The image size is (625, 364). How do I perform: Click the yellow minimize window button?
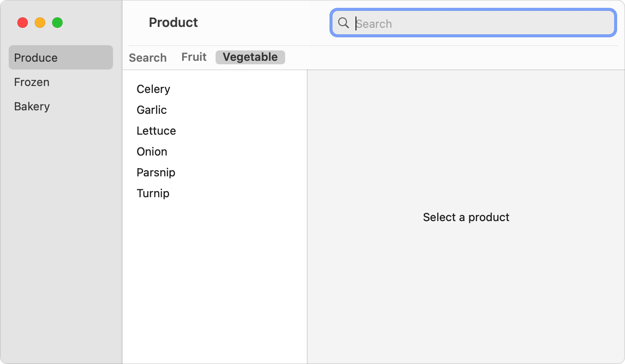coord(40,23)
